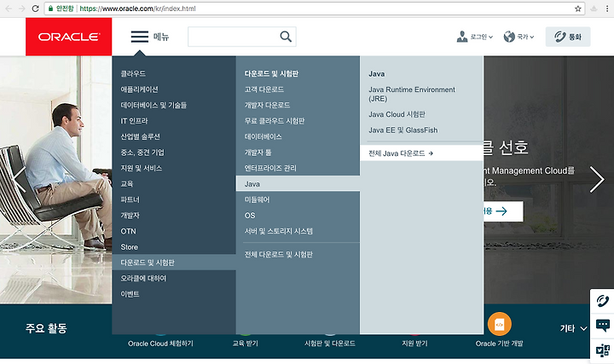Select 파트너 menu item
The width and height of the screenshot is (614, 364).
click(130, 199)
